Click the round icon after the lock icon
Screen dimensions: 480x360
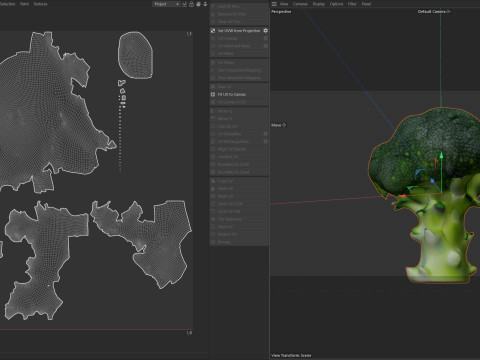point(198,4)
